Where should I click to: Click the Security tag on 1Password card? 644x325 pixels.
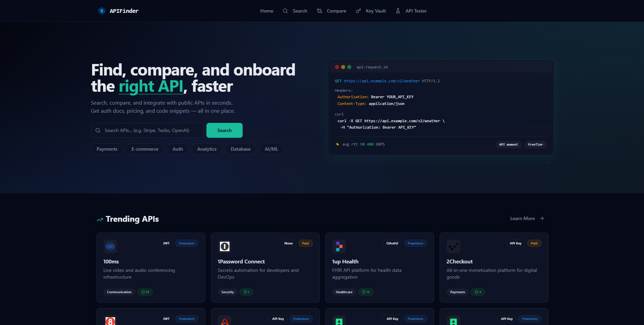[x=228, y=292]
